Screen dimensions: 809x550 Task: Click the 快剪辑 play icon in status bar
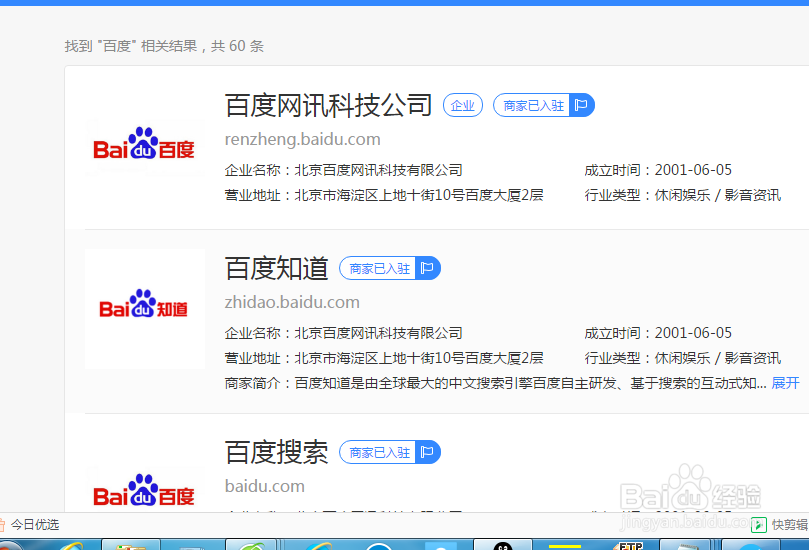coord(758,525)
